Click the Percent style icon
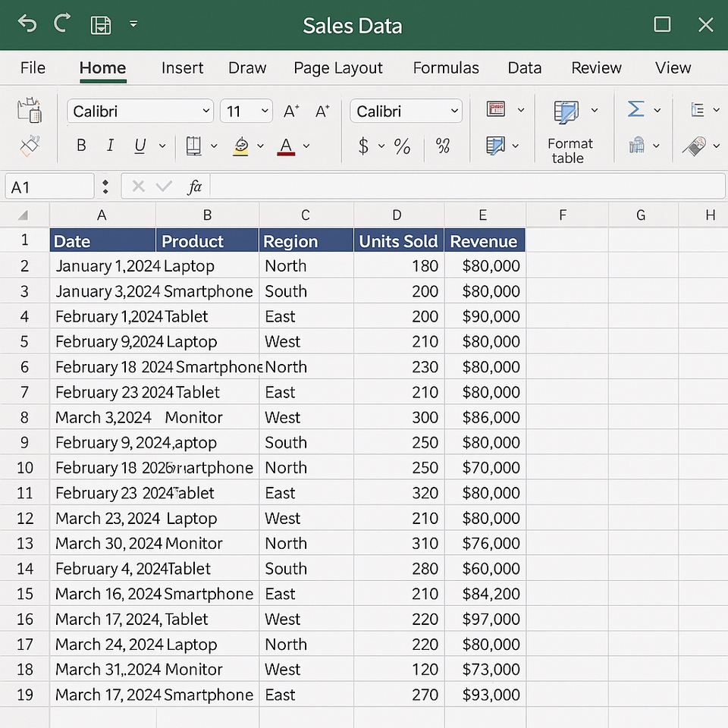This screenshot has height=728, width=728. (x=402, y=146)
